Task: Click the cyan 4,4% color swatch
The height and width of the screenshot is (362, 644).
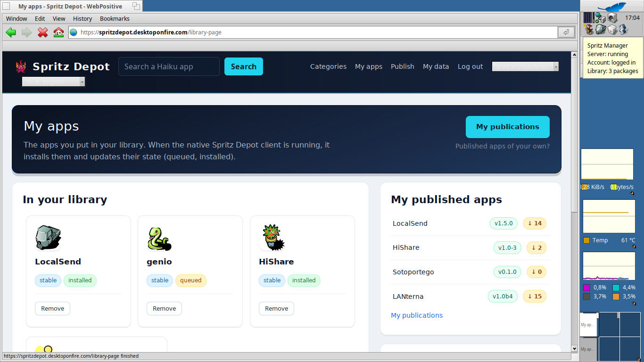Action: click(616, 288)
